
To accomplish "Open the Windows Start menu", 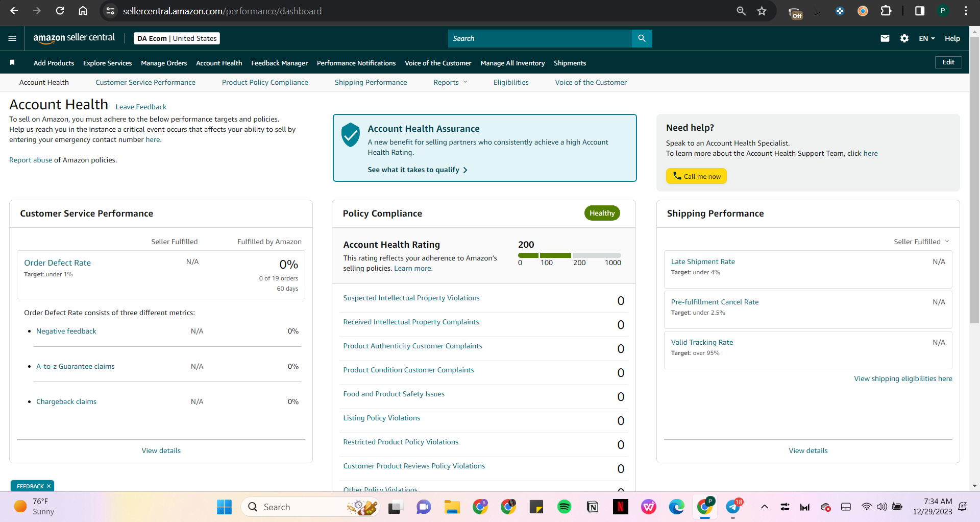I will tap(224, 507).
